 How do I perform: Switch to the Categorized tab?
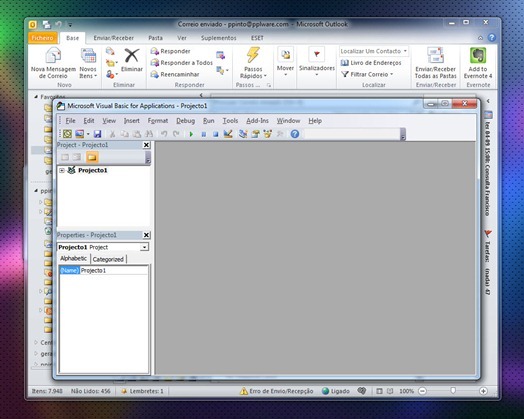coord(108,259)
